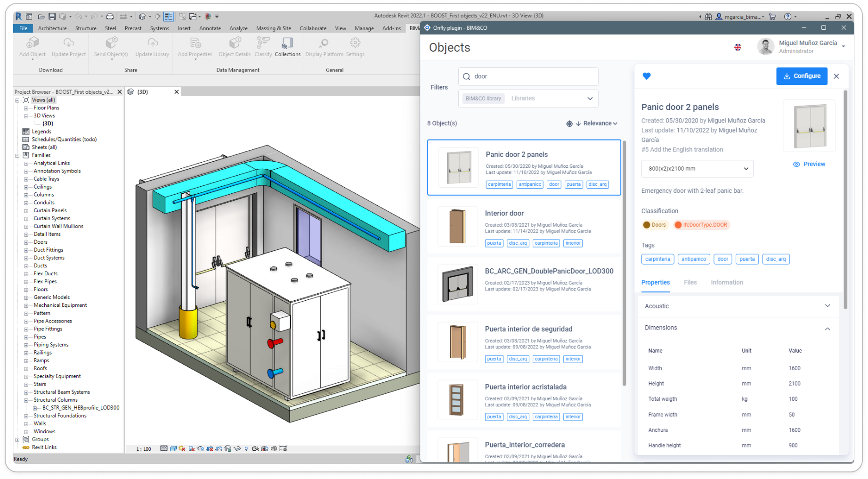Click the Doors classification chip
Image resolution: width=868 pixels, height=479 pixels.
click(655, 225)
